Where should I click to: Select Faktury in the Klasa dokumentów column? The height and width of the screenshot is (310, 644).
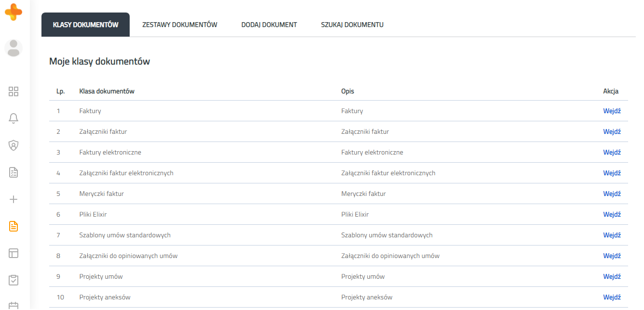pos(90,111)
